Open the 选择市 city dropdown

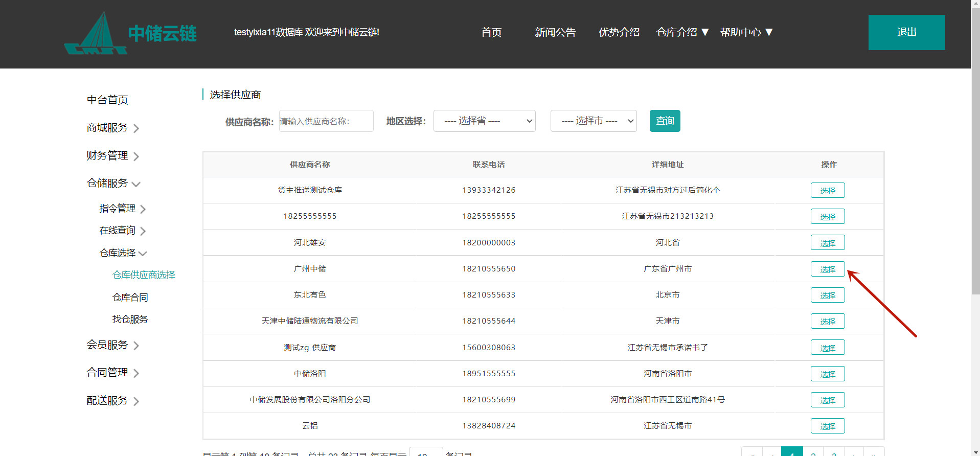[x=593, y=121]
